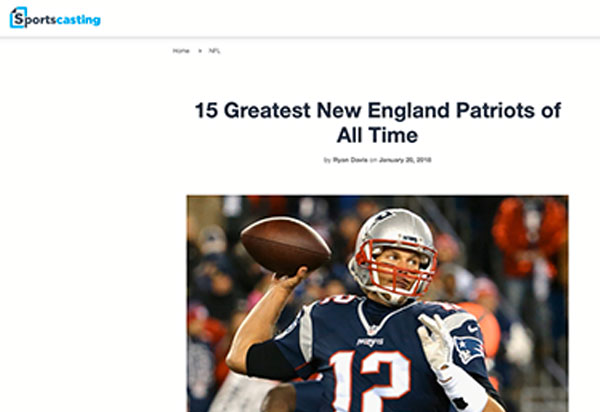The width and height of the screenshot is (600, 412).
Task: Click the black arm sleeve on throwing arm
Action: [x=271, y=360]
